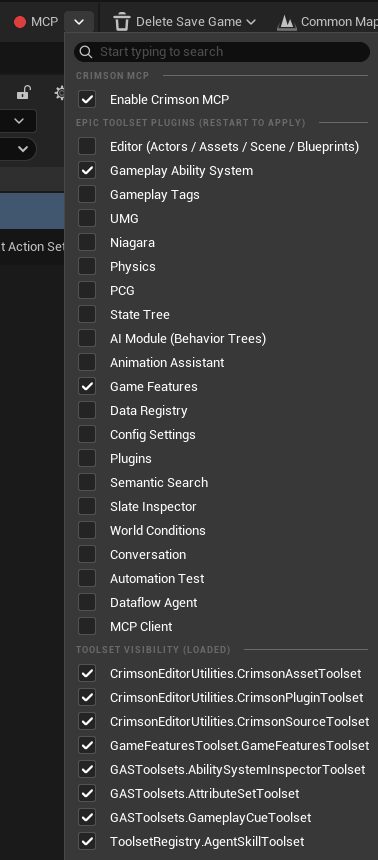This screenshot has width=378, height=860.
Task: Click the Delete Save Game trash icon
Action: [122, 22]
